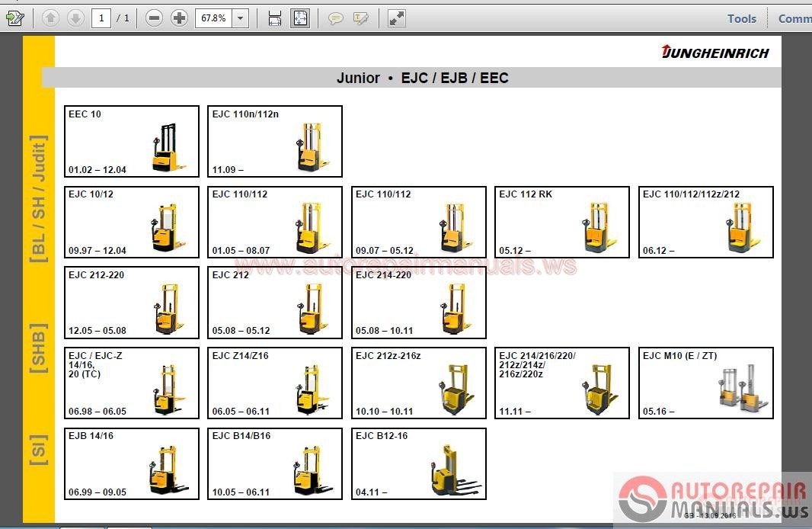
Task: Click the Junior • EJC / EJB / EEC heading
Action: 423,78
